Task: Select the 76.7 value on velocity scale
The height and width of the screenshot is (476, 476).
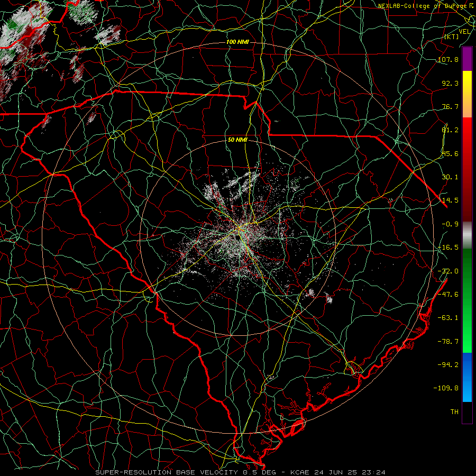Action: pos(450,106)
